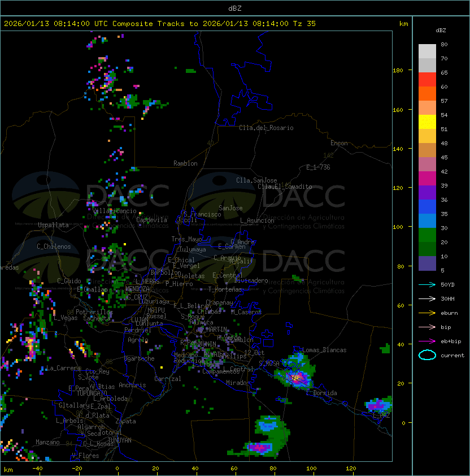Image resolution: width=470 pixels, height=476 pixels.
Task: Click the 'Potrerillos' map label
Action: coord(94,311)
